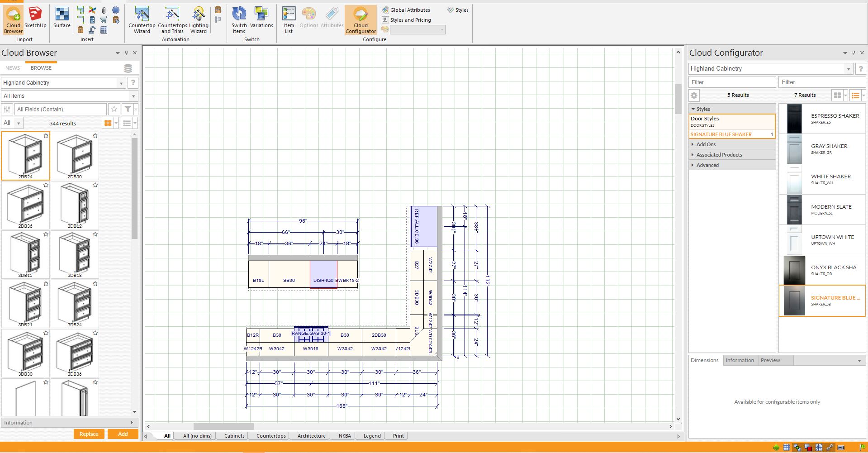868x453 pixels.
Task: Open Countertops and Trims automation
Action: pos(172,20)
